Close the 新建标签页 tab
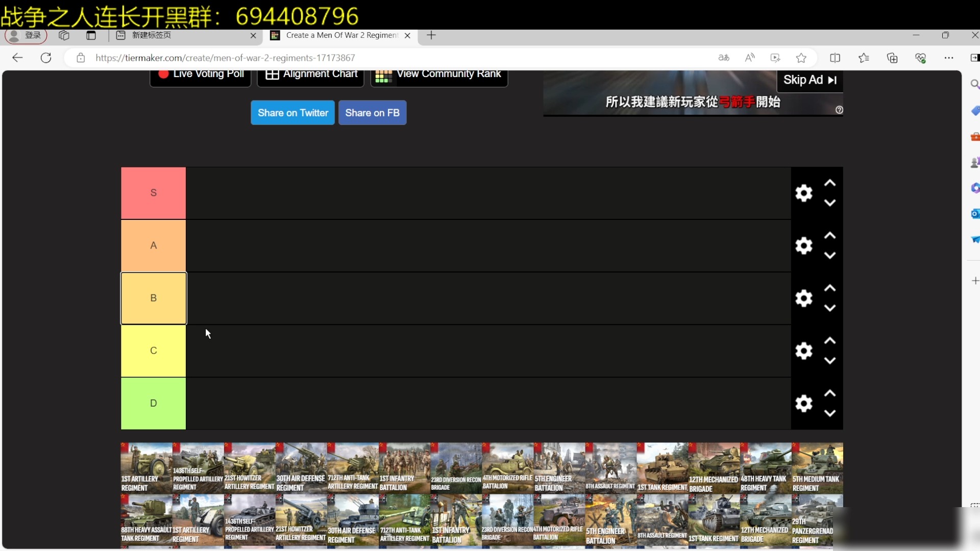This screenshot has width=980, height=551. (x=253, y=36)
